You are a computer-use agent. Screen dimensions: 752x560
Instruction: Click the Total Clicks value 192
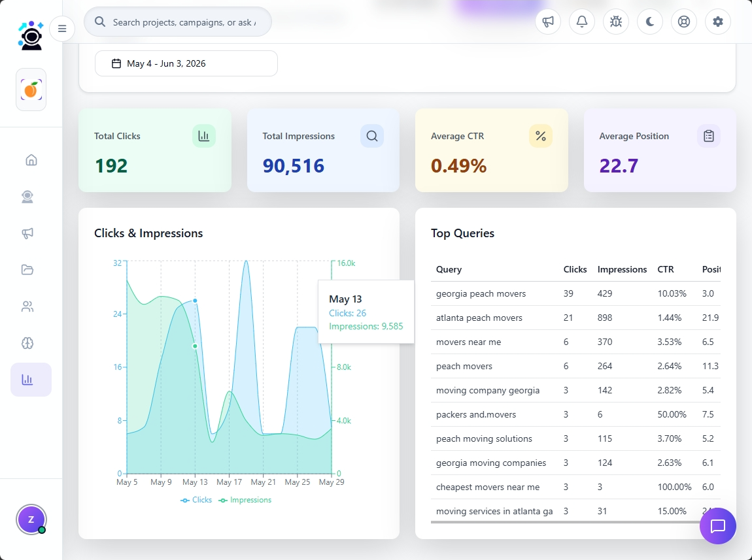[x=111, y=166]
